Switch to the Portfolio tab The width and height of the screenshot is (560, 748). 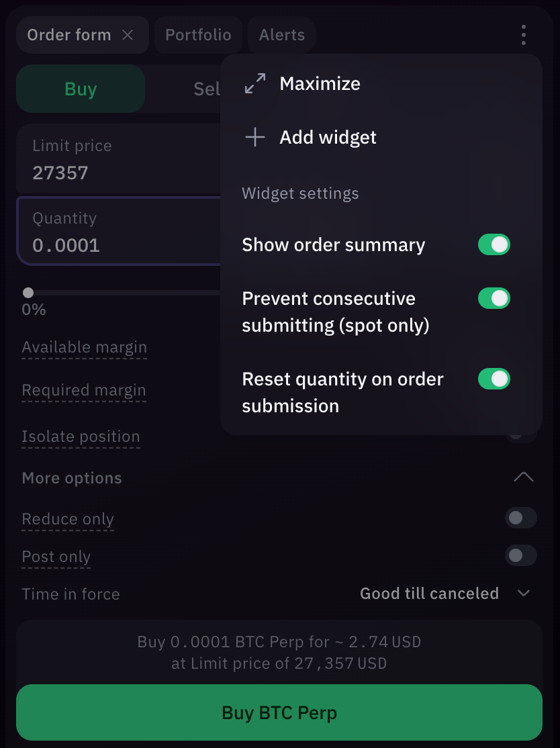(198, 34)
